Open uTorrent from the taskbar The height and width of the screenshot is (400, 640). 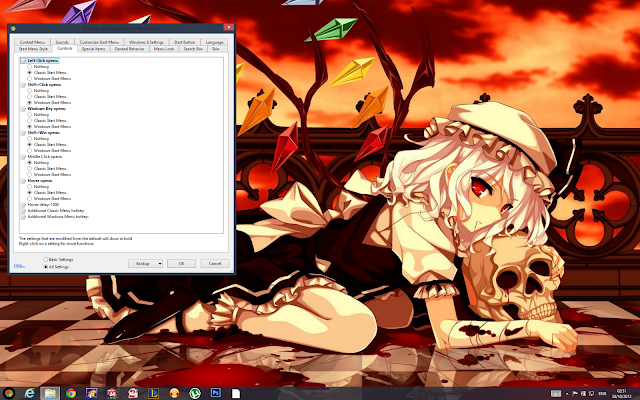[195, 393]
